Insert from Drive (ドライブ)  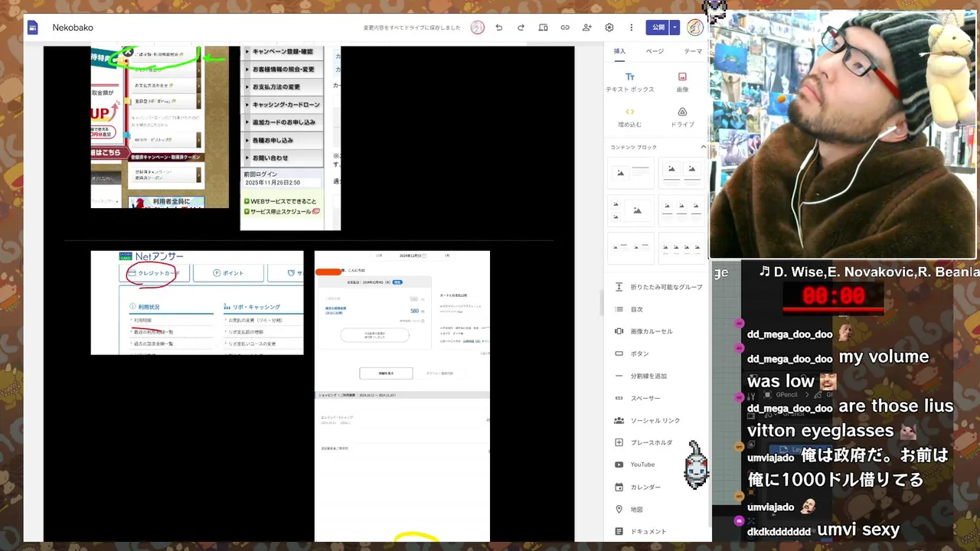coord(682,117)
